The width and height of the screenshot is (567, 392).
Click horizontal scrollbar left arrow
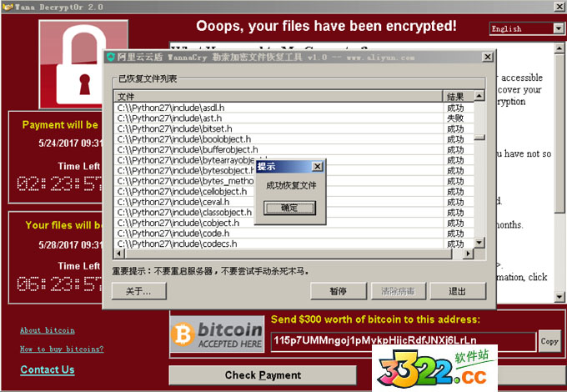pos(119,254)
